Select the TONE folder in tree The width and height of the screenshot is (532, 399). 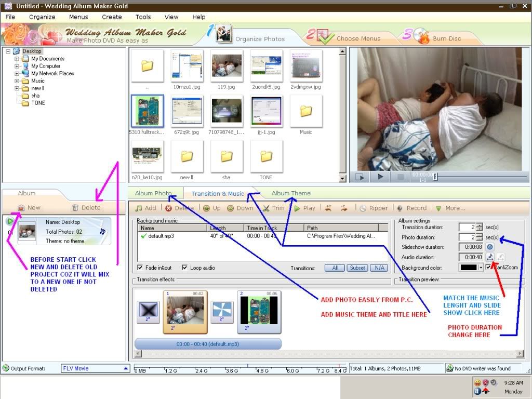(38, 103)
